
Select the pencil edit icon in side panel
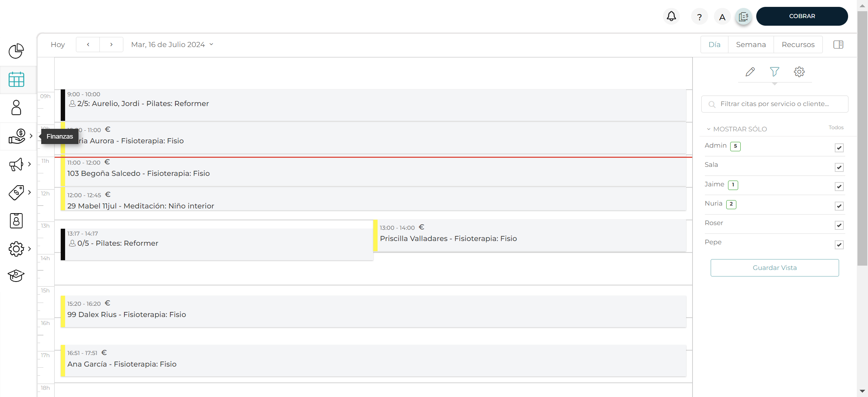click(750, 72)
